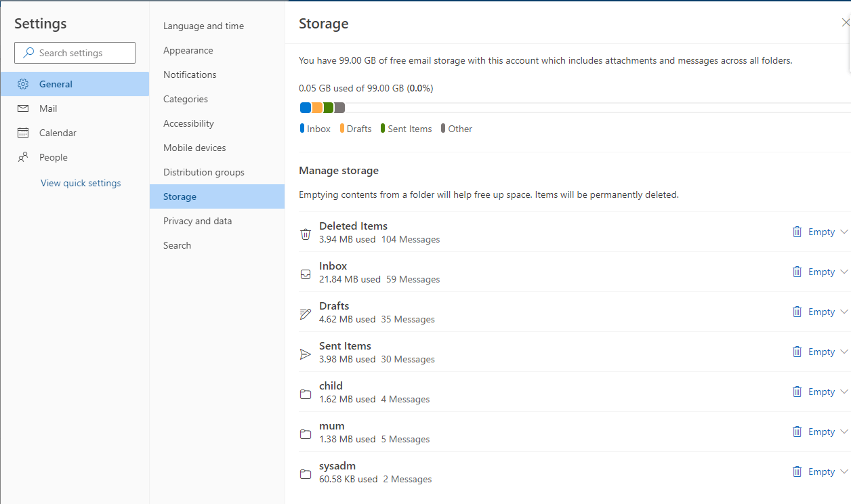This screenshot has width=851, height=504.
Task: Open Calendar settings via calendar icon
Action: pyautogui.click(x=22, y=133)
